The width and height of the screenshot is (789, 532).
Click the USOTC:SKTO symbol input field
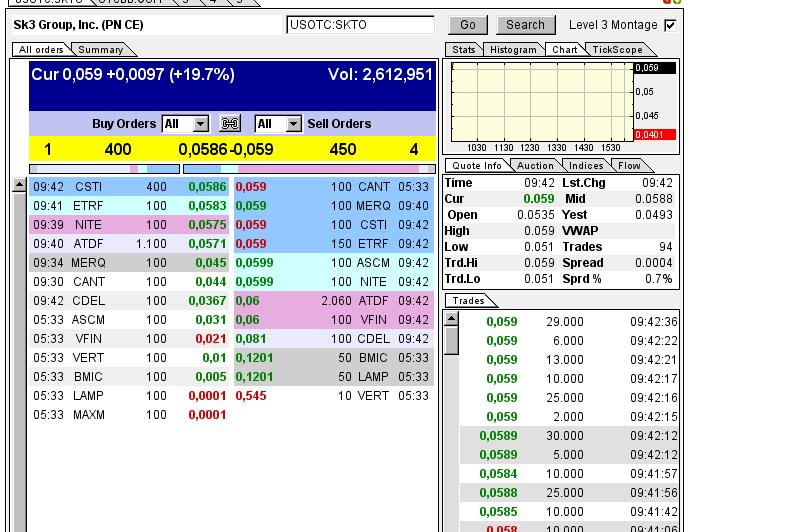coord(360,25)
